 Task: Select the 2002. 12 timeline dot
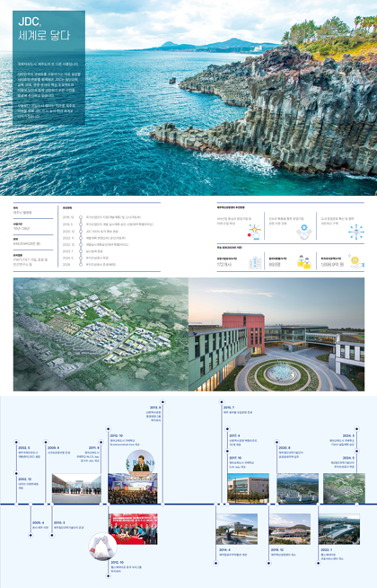click(16, 473)
